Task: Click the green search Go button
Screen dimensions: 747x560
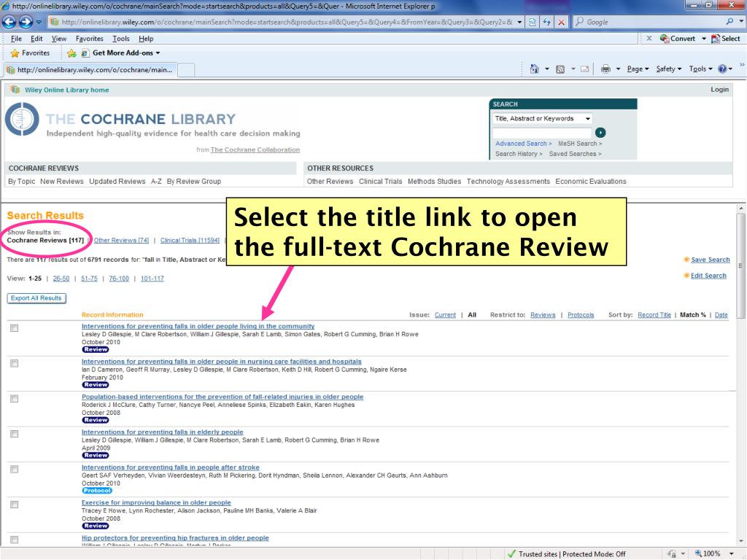Action: point(600,133)
